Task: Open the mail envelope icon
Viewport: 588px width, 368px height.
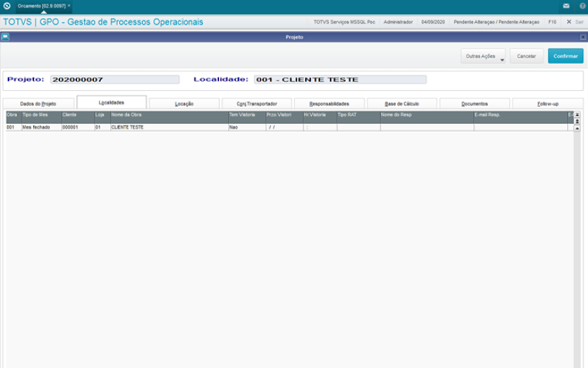Action: click(566, 6)
